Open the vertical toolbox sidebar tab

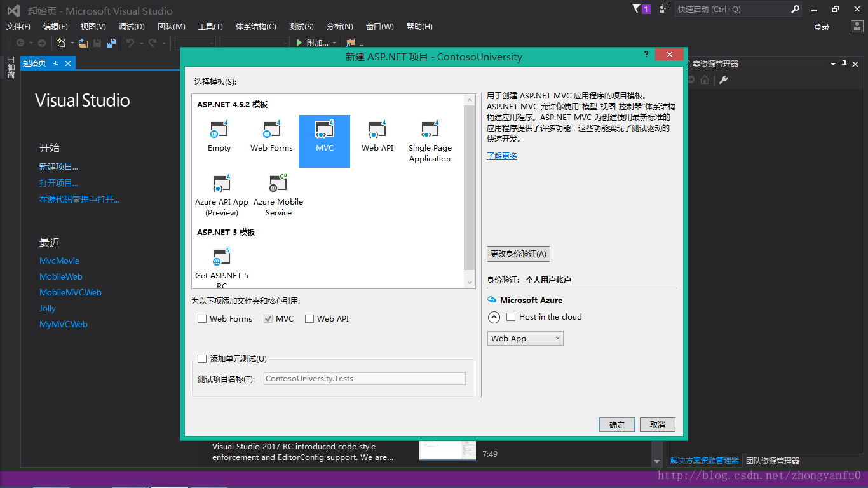(x=11, y=67)
